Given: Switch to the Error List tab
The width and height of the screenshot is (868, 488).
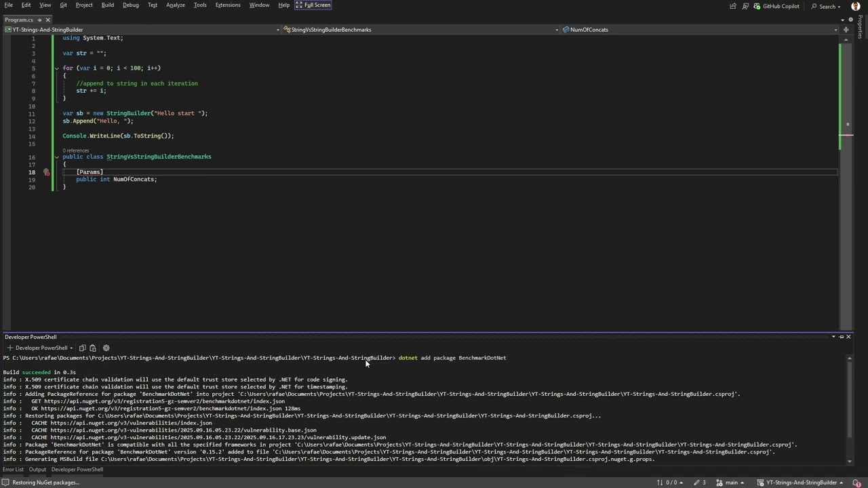Looking at the screenshot, I should click(13, 470).
